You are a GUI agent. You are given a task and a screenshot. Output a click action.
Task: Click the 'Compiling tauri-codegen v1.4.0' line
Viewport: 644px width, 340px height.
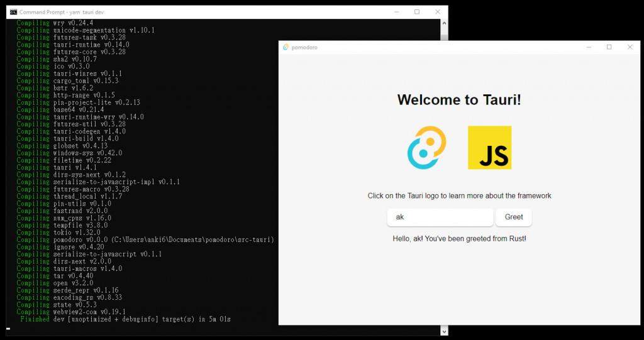[x=72, y=131]
